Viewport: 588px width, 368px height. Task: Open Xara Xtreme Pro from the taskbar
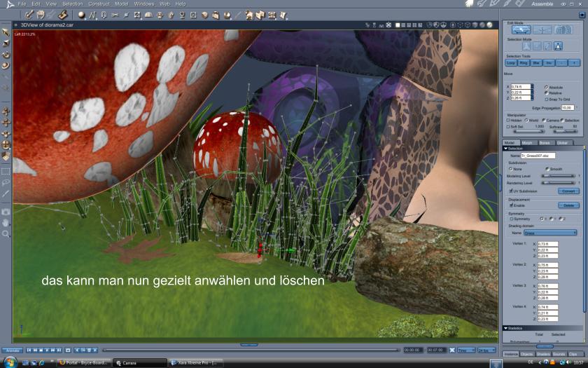(x=196, y=363)
